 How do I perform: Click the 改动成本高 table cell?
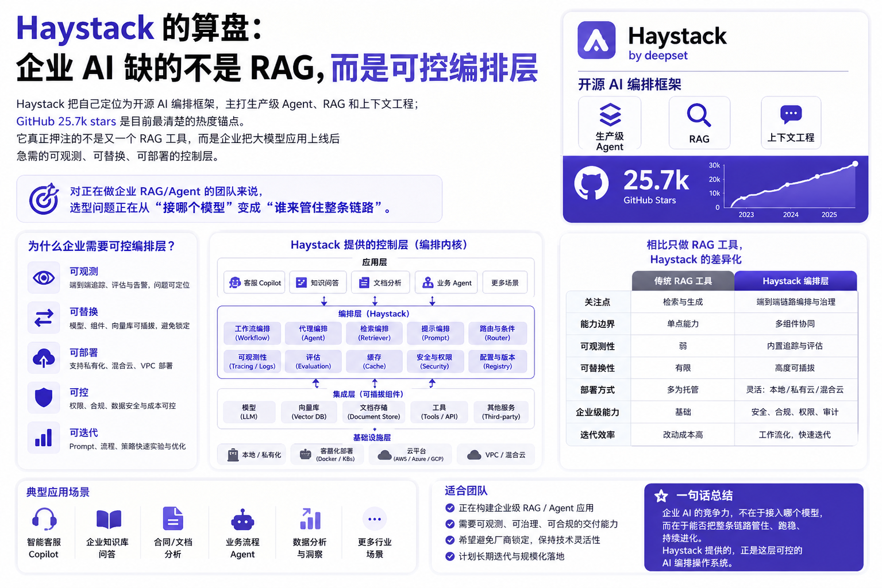click(683, 435)
